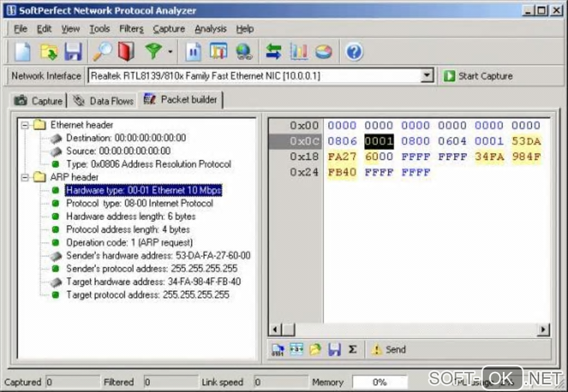Click highlighted hex value 0001 in row 0x0C
The image size is (568, 392).
coord(379,141)
